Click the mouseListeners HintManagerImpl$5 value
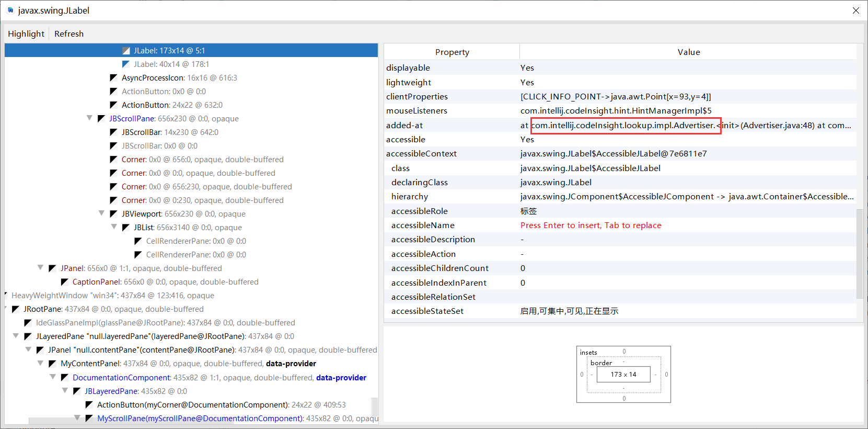Image resolution: width=868 pixels, height=429 pixels. click(616, 110)
